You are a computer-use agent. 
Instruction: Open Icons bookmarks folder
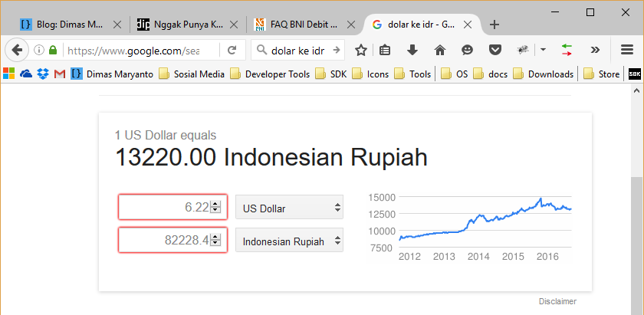pyautogui.click(x=370, y=74)
